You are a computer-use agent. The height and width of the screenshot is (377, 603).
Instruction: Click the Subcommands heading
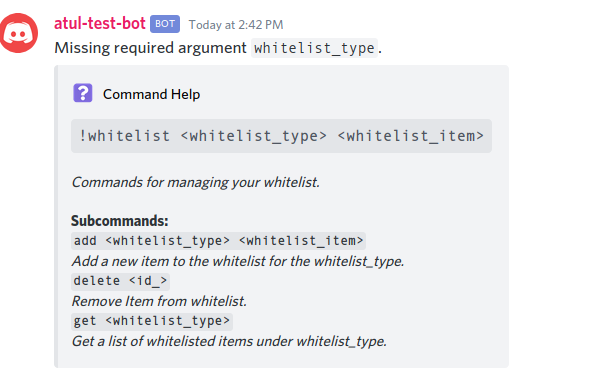[120, 221]
